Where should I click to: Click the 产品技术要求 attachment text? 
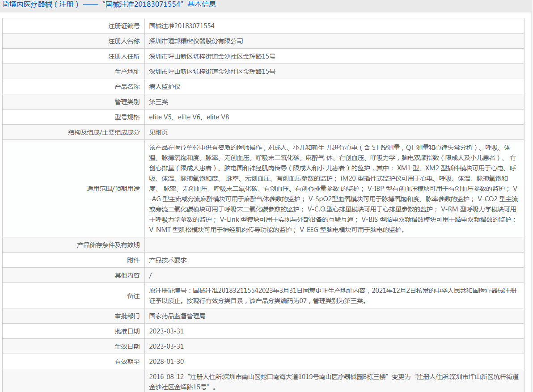[x=168, y=260]
